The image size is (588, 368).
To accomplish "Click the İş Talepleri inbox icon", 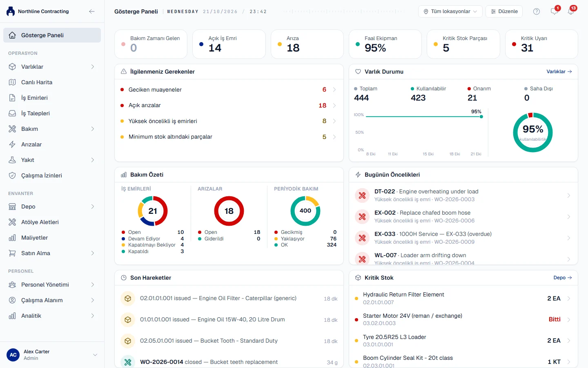I will 12,113.
